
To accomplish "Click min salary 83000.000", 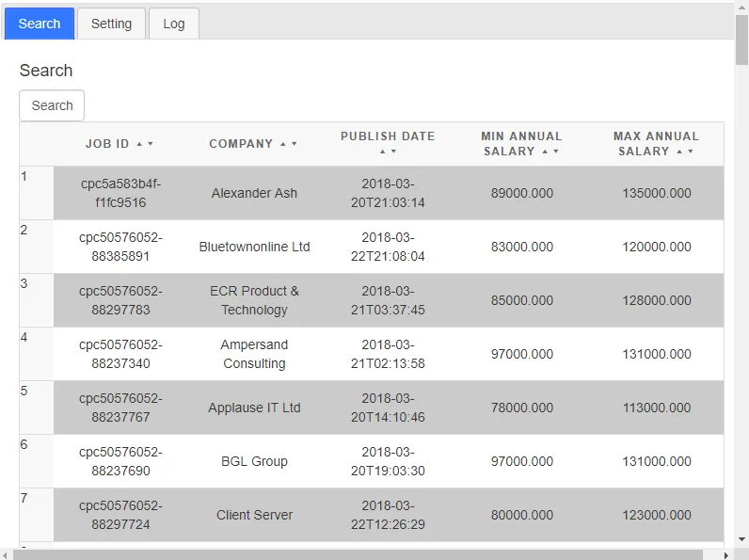I will click(522, 247).
